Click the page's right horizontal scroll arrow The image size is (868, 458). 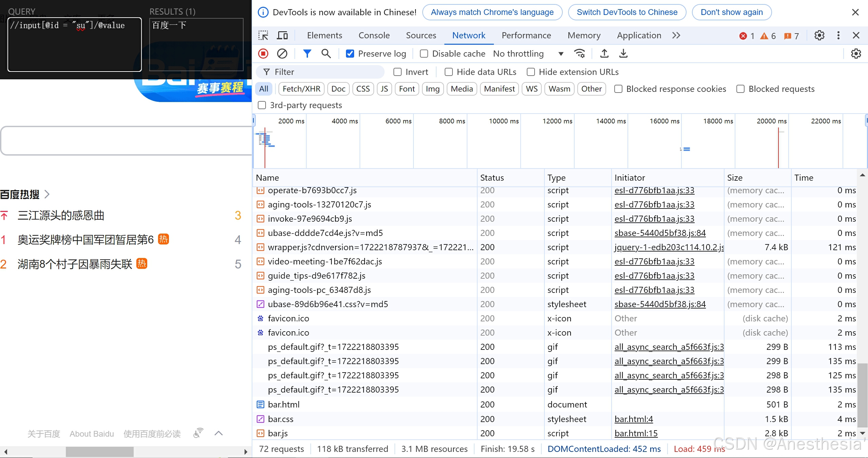[x=246, y=452]
